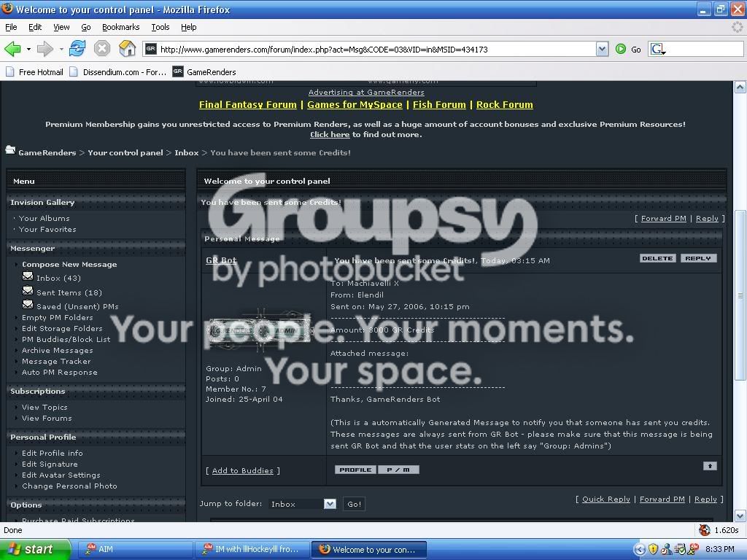
Task: Click the scroll-to-top arrow icon in message
Action: click(x=710, y=466)
